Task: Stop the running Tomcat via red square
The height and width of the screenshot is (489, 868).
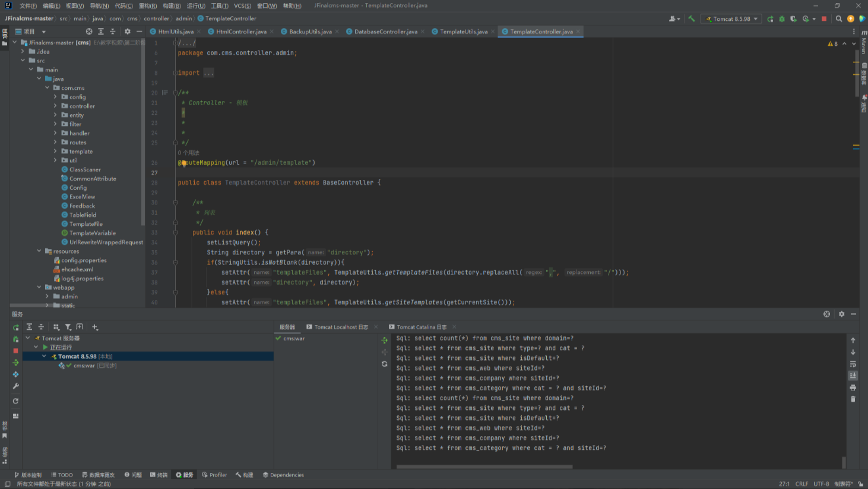Action: point(824,19)
